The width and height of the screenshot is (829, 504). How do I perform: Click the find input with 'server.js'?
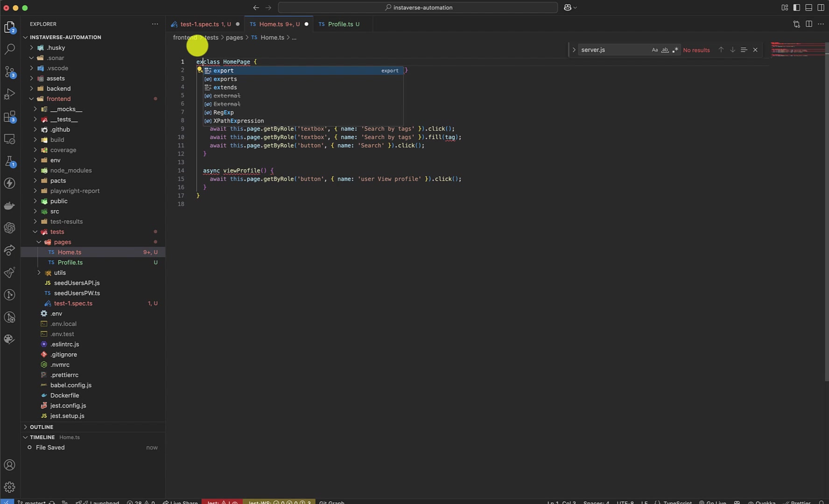[x=613, y=50]
